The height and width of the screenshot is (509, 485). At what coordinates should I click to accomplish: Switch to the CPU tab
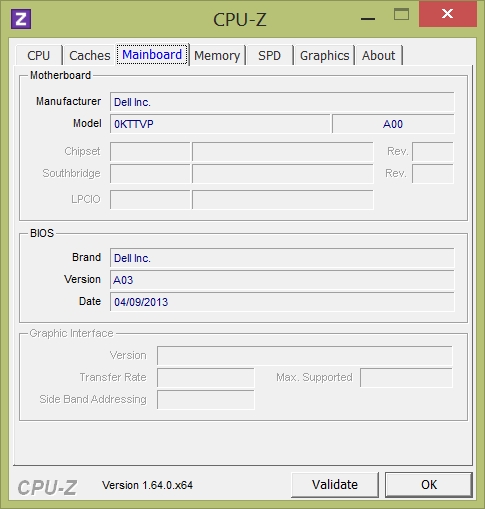[x=39, y=55]
